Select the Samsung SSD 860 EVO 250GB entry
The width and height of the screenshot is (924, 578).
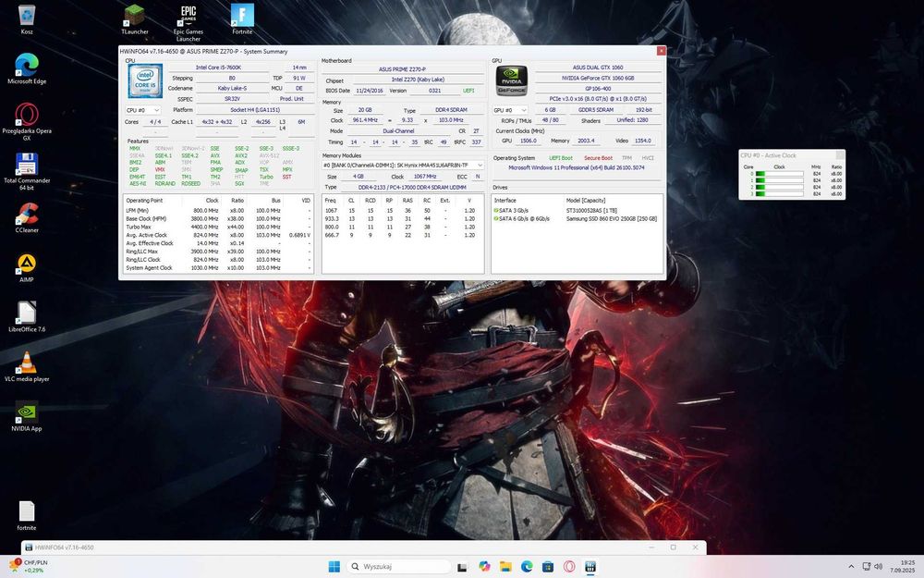[x=611, y=219]
